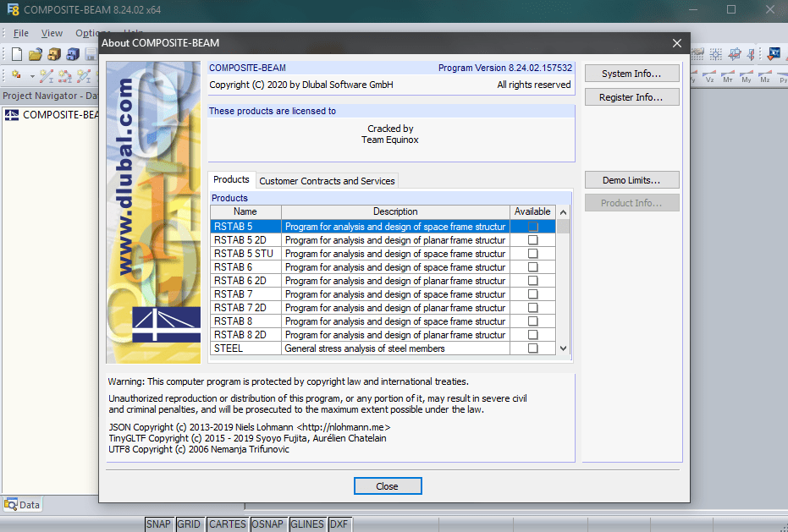Viewport: 788px width, 532px height.
Task: Click the products scrollbar thumb
Action: 564,227
